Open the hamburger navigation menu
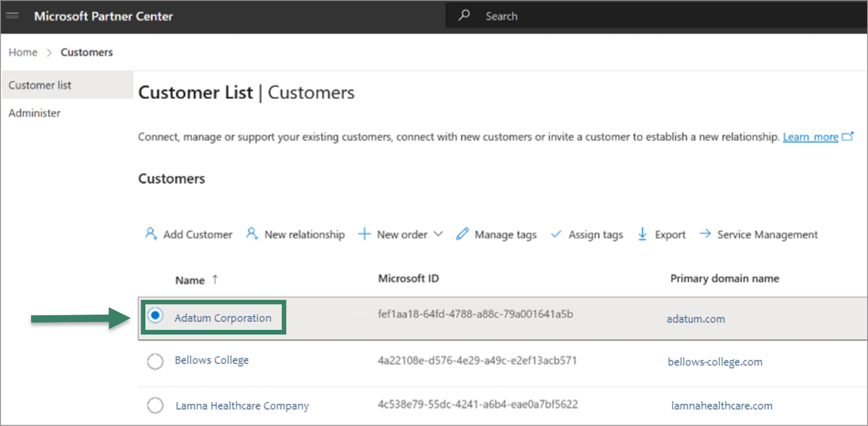Screen dimensions: 868x426 (12, 16)
